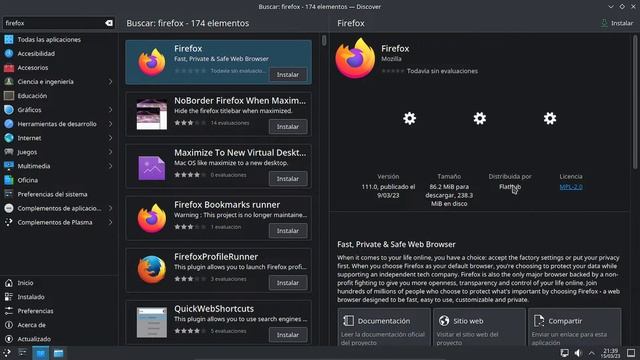Screen dimensions: 640x360
Task: Click the Firefox Bookmarks runner title
Action: point(227,205)
